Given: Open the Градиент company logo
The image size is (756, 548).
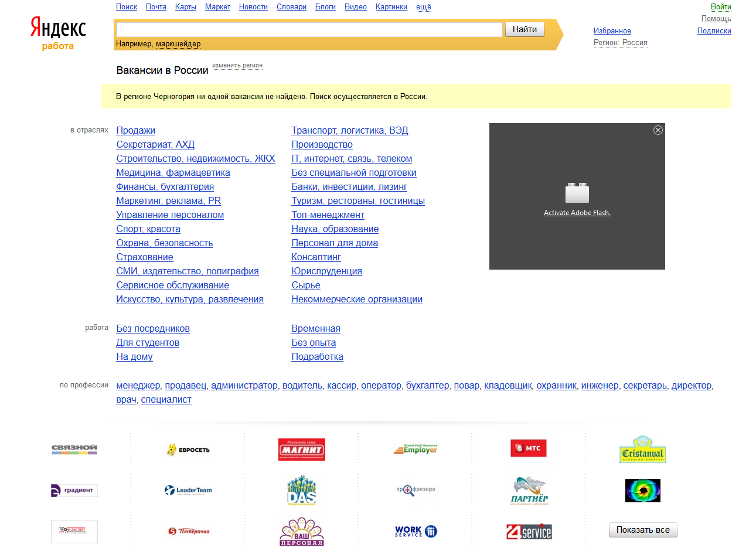Looking at the screenshot, I should [74, 491].
